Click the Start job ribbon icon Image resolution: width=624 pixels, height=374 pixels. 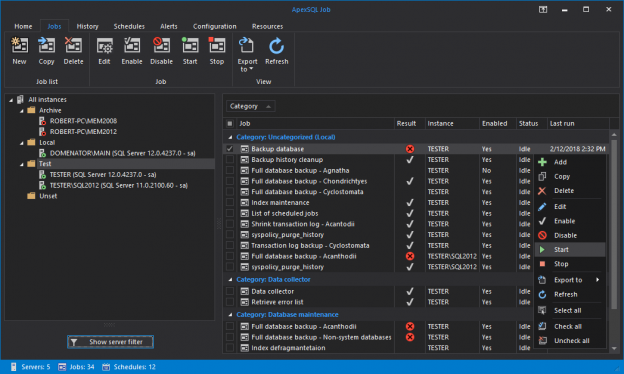(x=190, y=45)
